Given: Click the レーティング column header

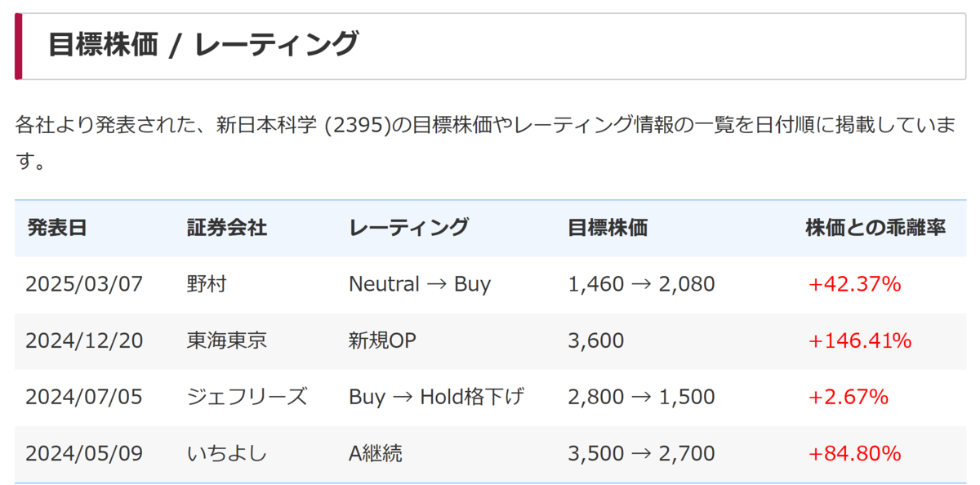Looking at the screenshot, I should point(408,228).
